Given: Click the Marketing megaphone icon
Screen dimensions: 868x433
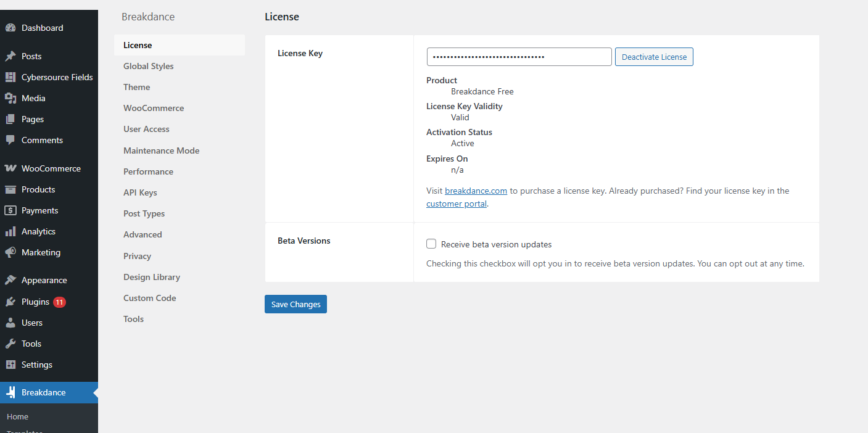Looking at the screenshot, I should 10,252.
